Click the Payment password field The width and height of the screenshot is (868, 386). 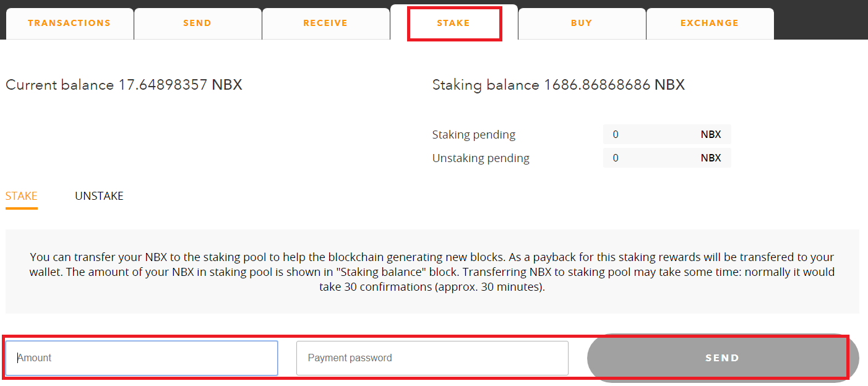pyautogui.click(x=432, y=358)
